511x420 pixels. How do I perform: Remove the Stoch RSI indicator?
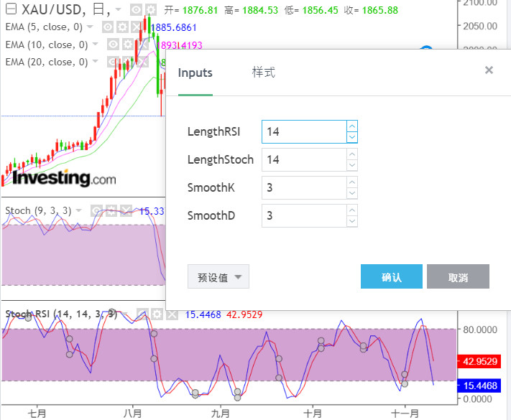tap(172, 314)
